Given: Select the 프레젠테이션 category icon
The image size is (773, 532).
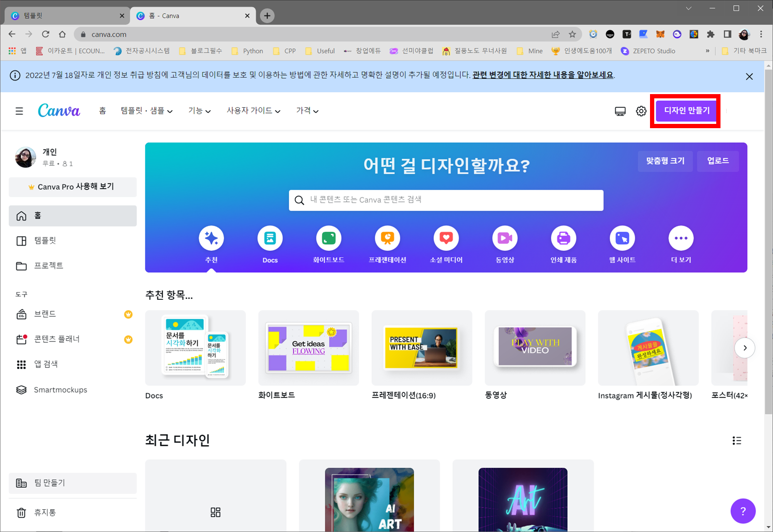Looking at the screenshot, I should click(387, 238).
